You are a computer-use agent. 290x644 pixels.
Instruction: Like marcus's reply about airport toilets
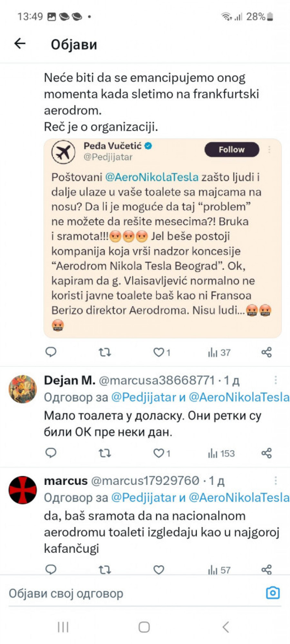pos(159,570)
